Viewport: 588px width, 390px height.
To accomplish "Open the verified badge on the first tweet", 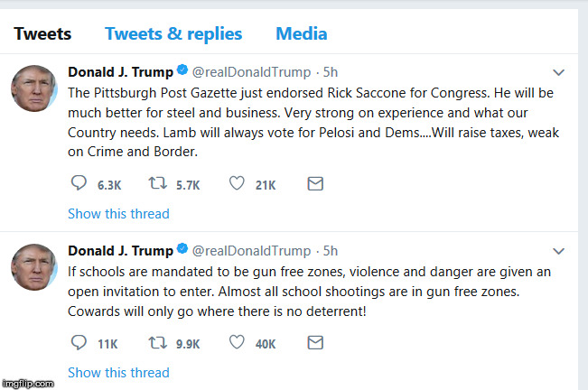I will (182, 71).
